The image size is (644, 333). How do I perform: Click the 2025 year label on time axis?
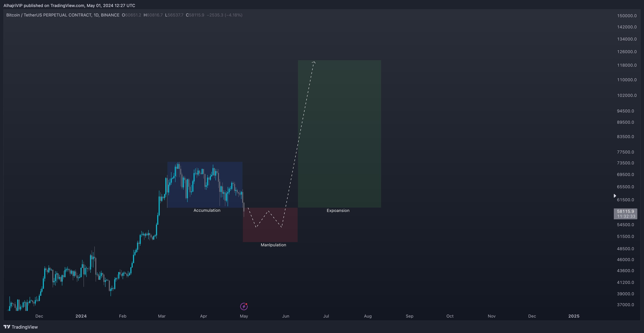574,316
